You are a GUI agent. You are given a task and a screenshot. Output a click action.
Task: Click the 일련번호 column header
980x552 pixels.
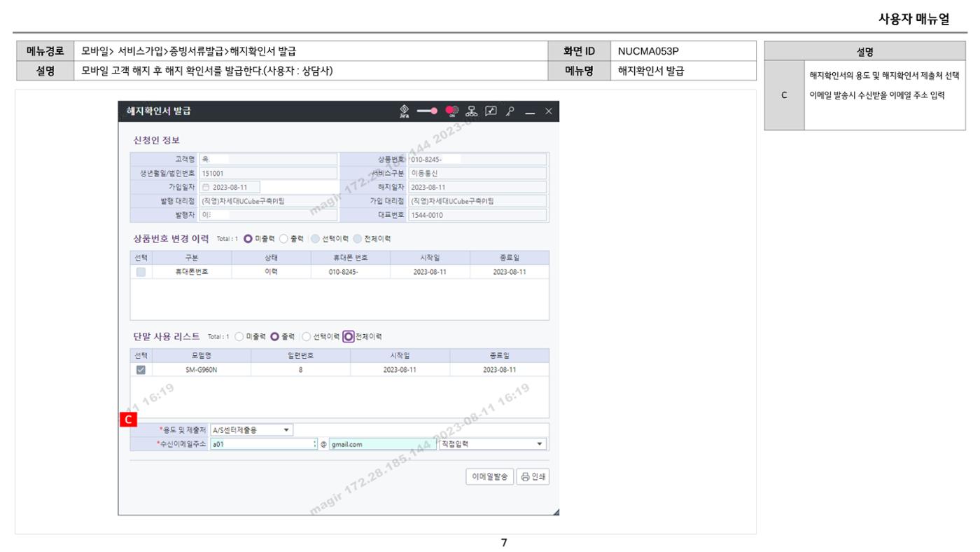[301, 356]
